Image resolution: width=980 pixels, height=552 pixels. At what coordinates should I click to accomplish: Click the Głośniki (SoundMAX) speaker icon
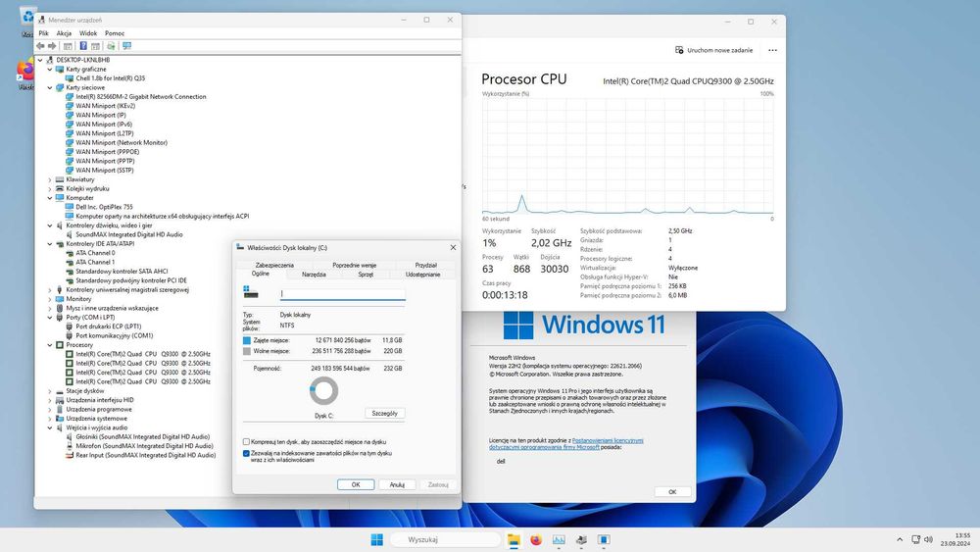[70, 437]
